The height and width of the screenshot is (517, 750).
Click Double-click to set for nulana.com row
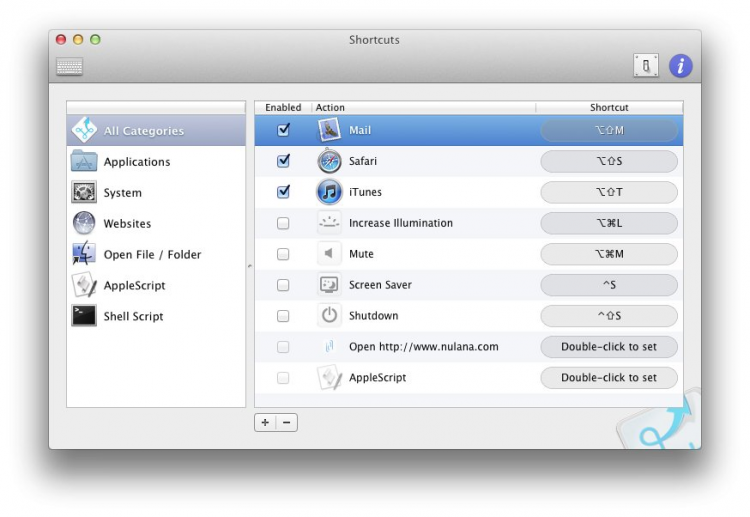coord(609,347)
